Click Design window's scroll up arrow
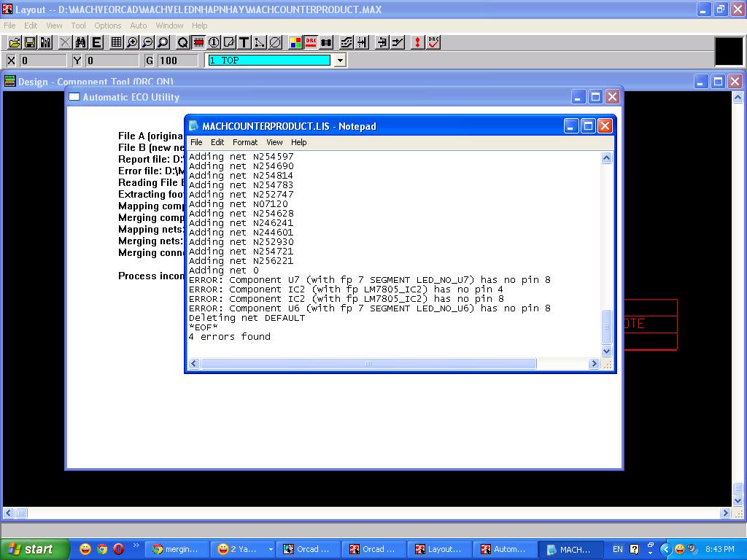Image resolution: width=747 pixels, height=560 pixels. pos(738,97)
